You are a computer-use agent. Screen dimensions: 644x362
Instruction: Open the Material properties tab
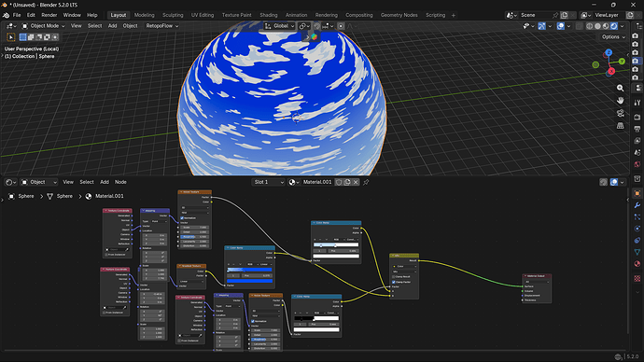[637, 264]
